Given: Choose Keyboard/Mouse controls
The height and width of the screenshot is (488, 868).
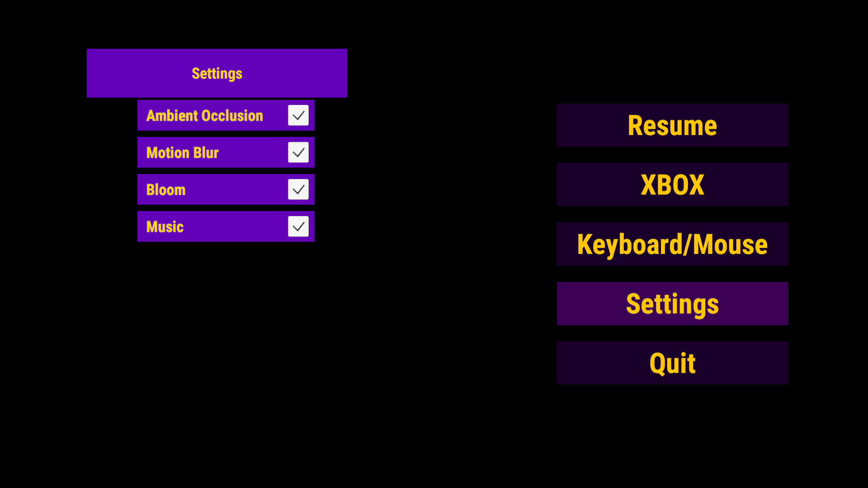Looking at the screenshot, I should [x=673, y=244].
